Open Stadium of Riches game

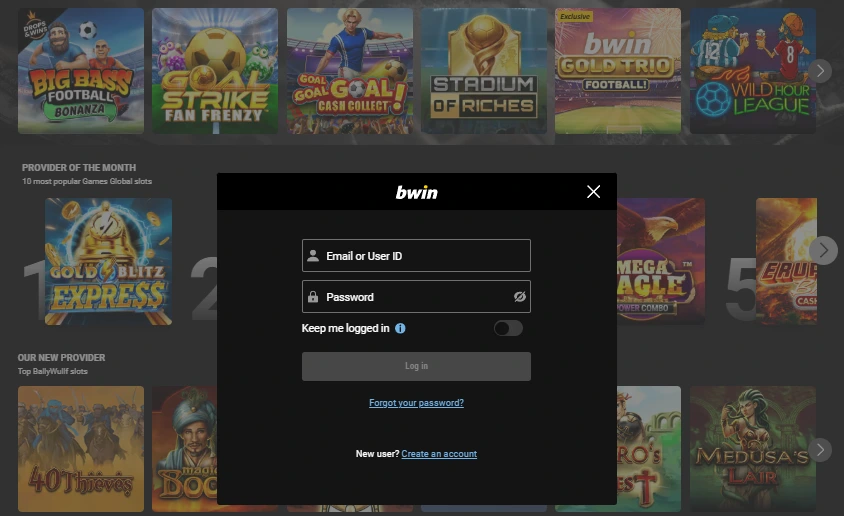coord(484,71)
